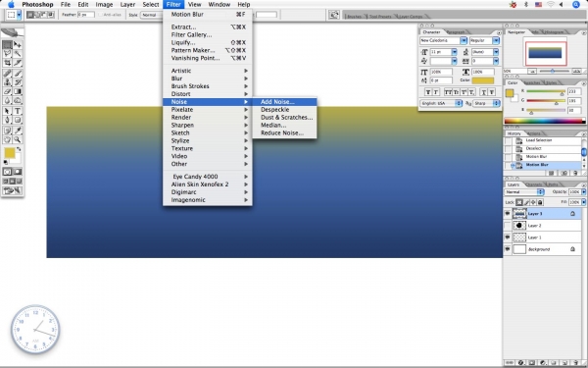The height and width of the screenshot is (368, 588).
Task: Open the leading (Auto) dropdown
Action: pyautogui.click(x=496, y=52)
